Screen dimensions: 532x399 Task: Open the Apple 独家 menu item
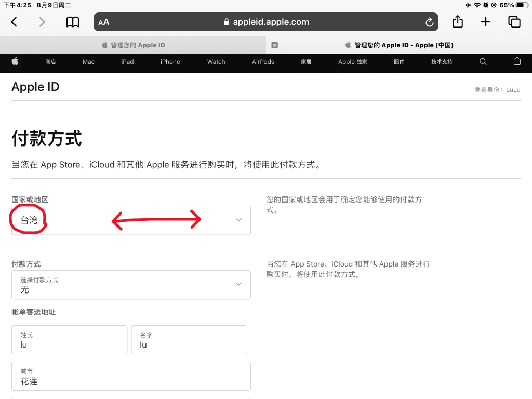point(353,62)
